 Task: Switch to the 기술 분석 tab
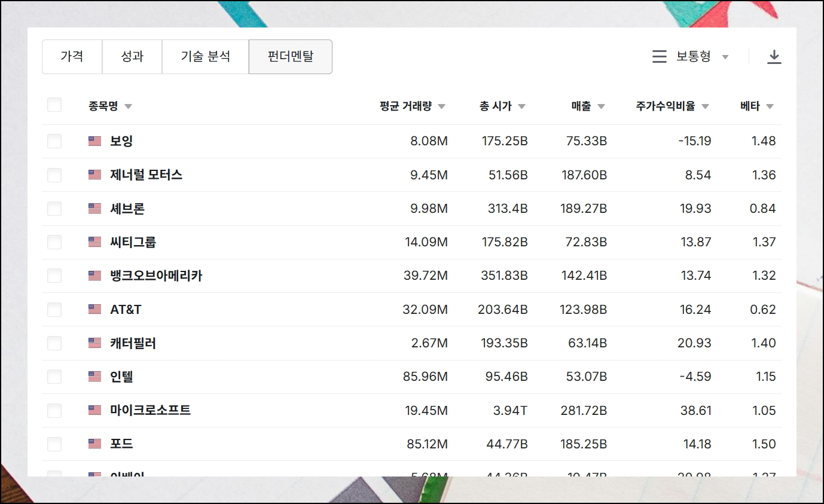[x=205, y=57]
